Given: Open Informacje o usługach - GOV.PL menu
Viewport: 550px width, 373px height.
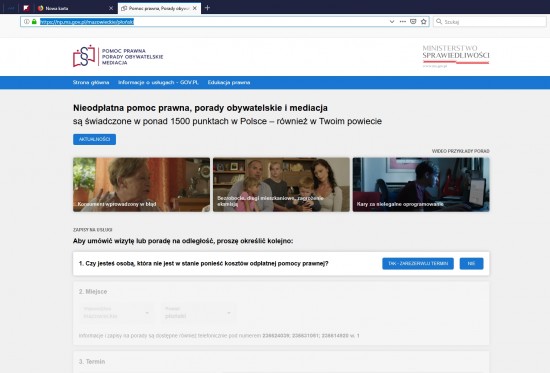Looking at the screenshot, I should (158, 82).
